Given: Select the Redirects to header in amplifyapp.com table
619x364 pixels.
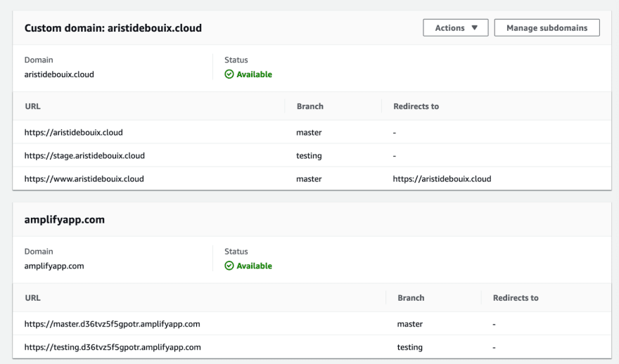Looking at the screenshot, I should click(516, 298).
